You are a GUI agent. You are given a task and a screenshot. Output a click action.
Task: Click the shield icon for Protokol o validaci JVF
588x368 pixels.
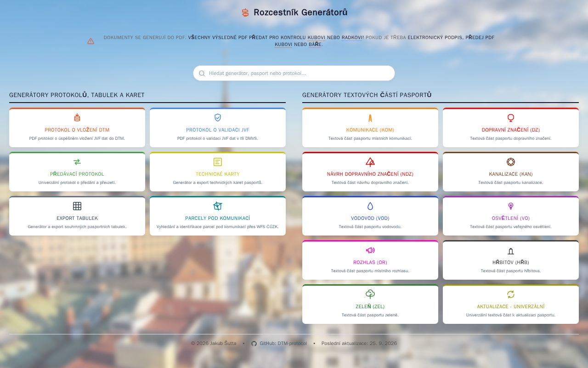218,118
